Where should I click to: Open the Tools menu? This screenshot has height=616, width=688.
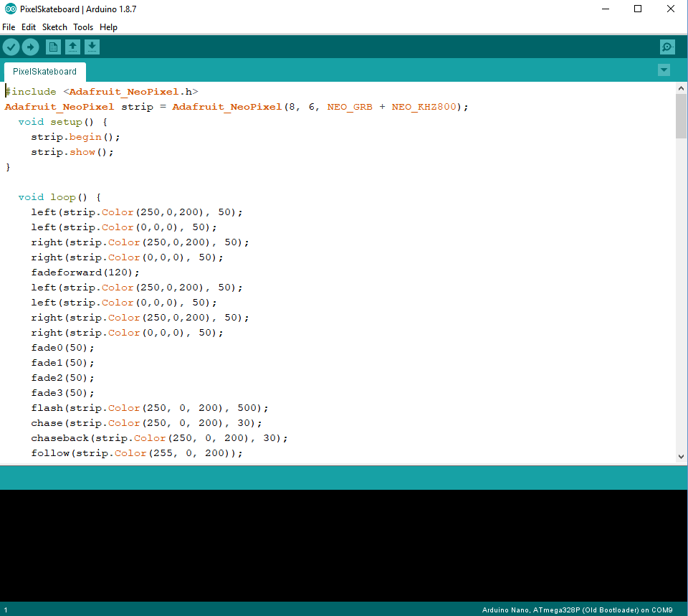click(x=83, y=27)
